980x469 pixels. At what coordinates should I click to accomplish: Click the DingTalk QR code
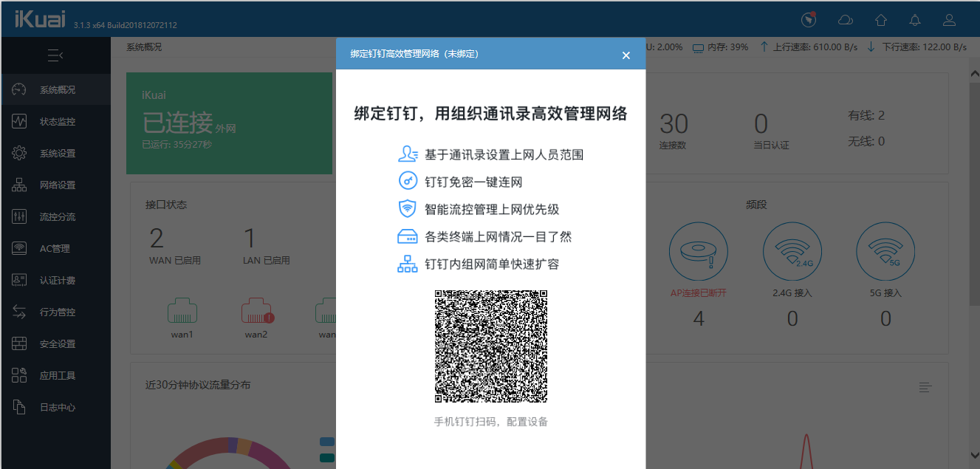(491, 346)
